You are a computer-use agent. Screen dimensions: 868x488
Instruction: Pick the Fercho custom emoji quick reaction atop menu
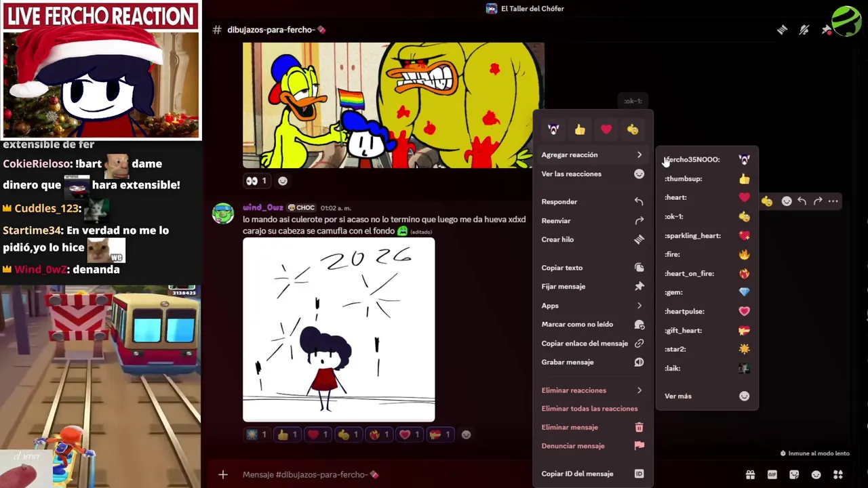coord(553,129)
